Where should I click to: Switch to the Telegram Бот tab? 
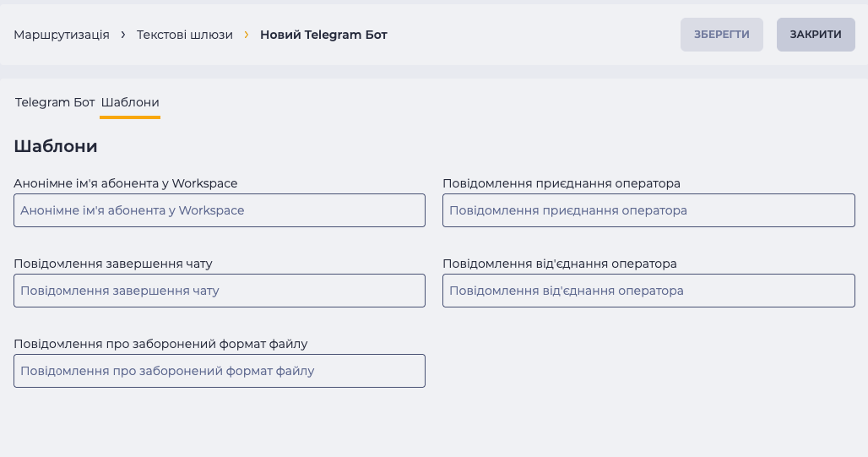coord(55,102)
